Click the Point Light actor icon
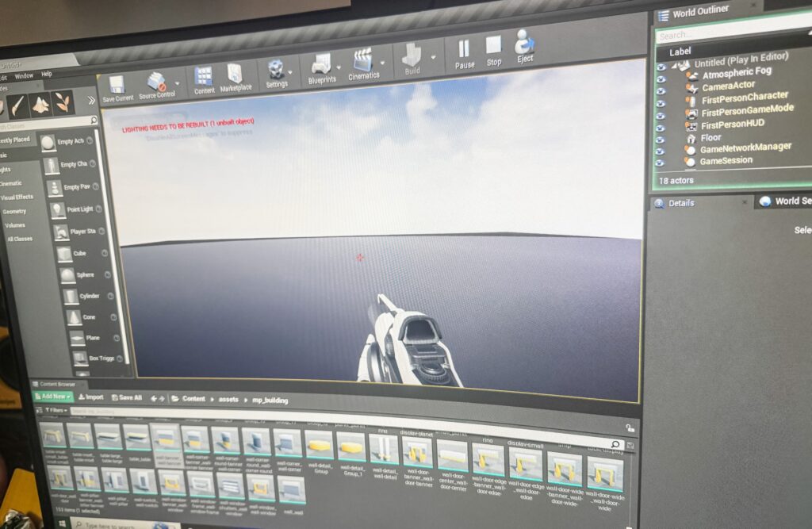 click(x=57, y=210)
